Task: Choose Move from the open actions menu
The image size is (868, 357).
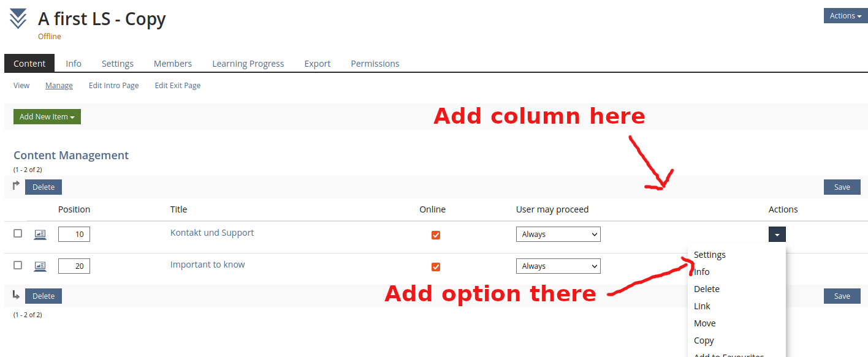Action: click(704, 323)
